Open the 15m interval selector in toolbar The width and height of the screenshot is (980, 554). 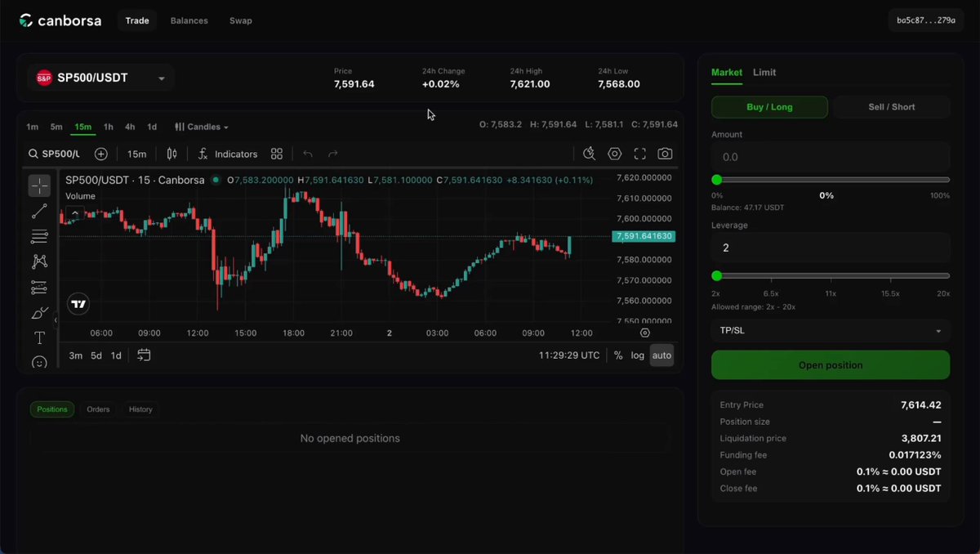(136, 154)
